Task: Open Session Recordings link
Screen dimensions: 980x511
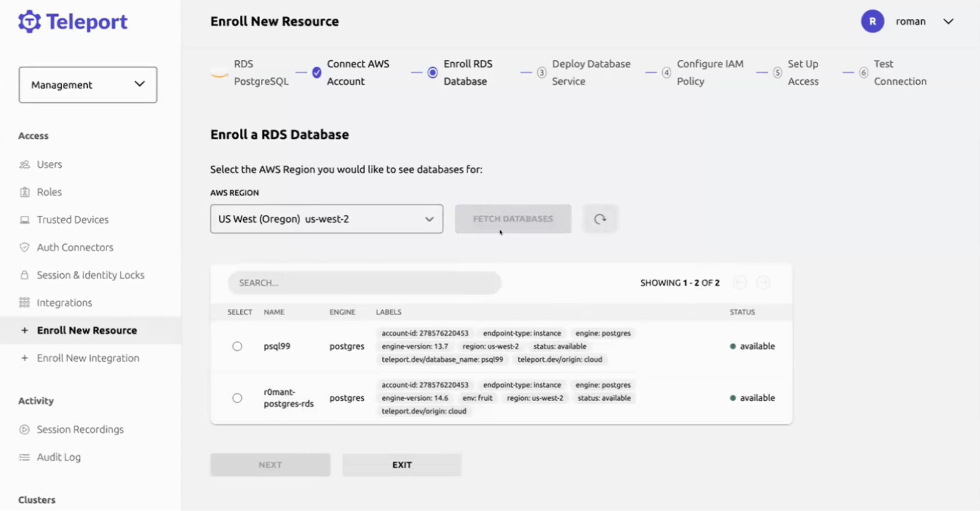Action: (80, 430)
